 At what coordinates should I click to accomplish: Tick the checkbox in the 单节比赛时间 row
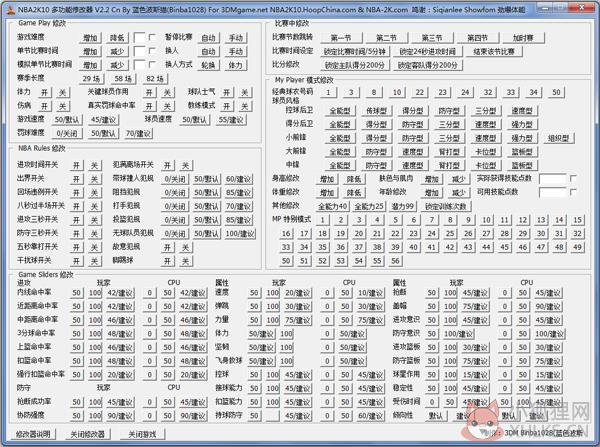pyautogui.click(x=152, y=51)
